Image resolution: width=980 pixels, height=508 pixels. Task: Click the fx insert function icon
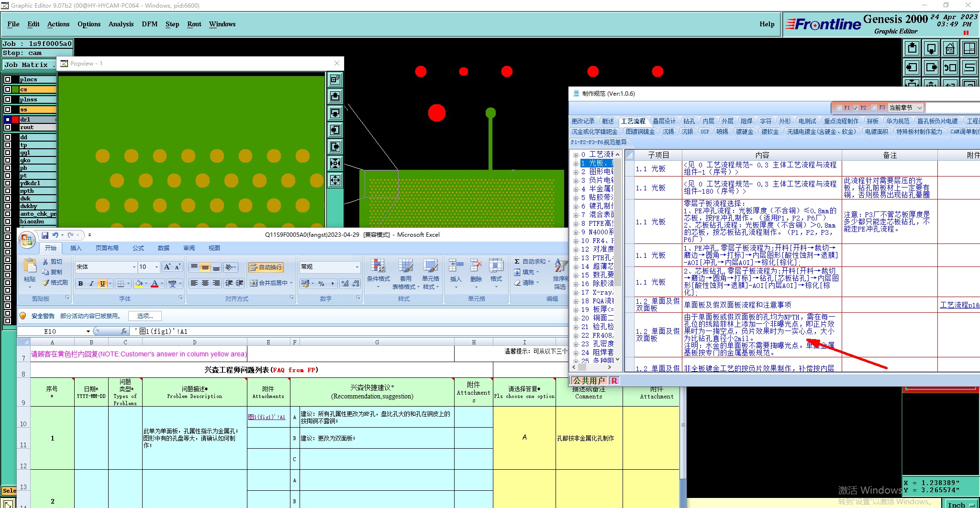pyautogui.click(x=123, y=331)
